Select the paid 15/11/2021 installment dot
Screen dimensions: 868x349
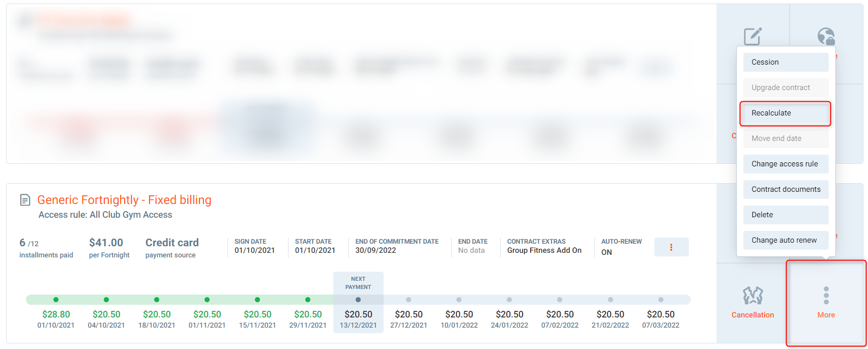(x=257, y=300)
